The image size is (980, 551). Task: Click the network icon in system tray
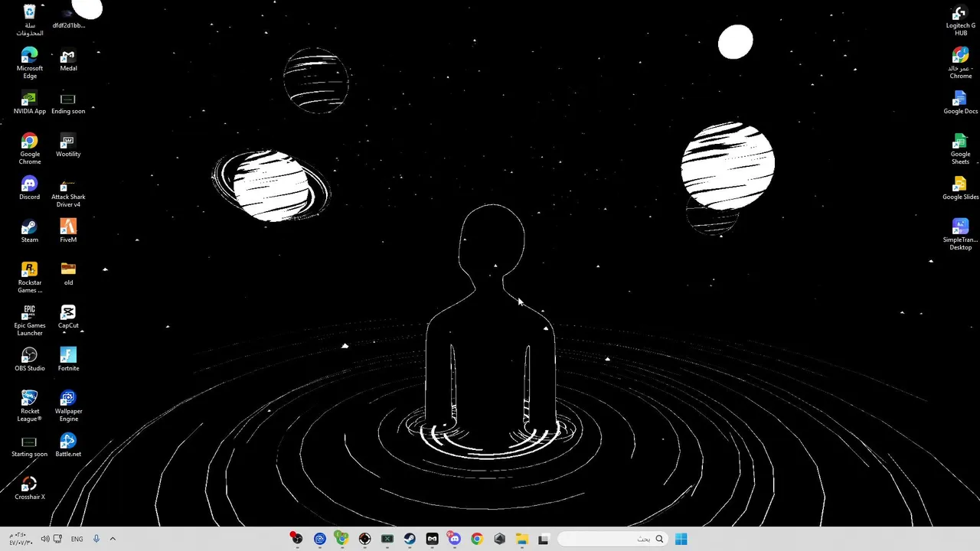pyautogui.click(x=57, y=539)
